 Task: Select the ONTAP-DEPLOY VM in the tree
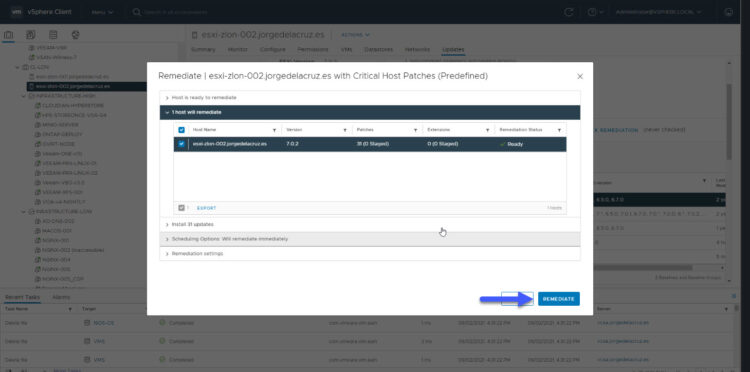click(x=62, y=134)
